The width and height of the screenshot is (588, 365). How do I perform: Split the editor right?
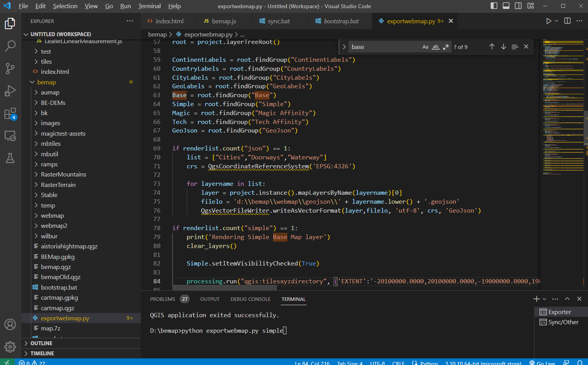567,21
